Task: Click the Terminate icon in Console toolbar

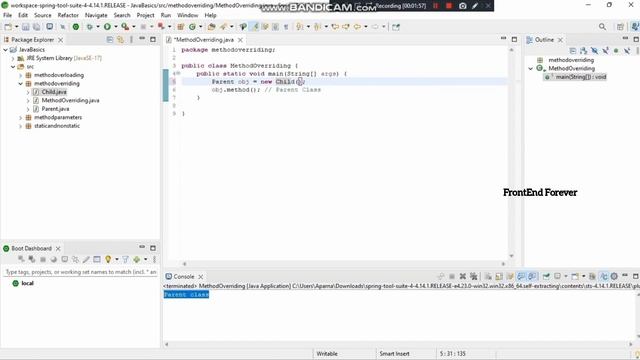Action: (x=452, y=276)
